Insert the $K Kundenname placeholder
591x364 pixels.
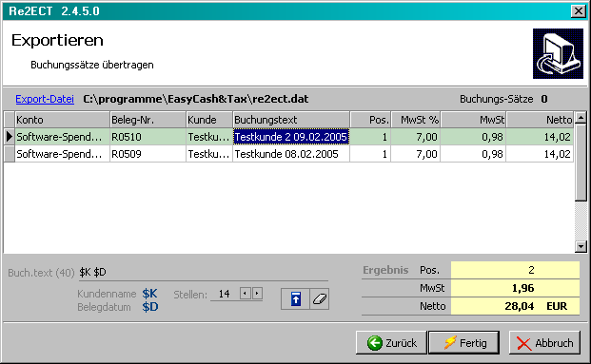(149, 294)
